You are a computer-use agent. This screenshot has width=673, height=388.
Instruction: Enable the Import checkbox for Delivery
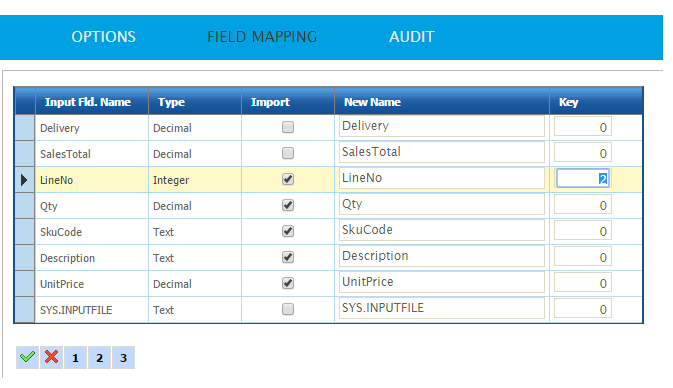tap(288, 127)
